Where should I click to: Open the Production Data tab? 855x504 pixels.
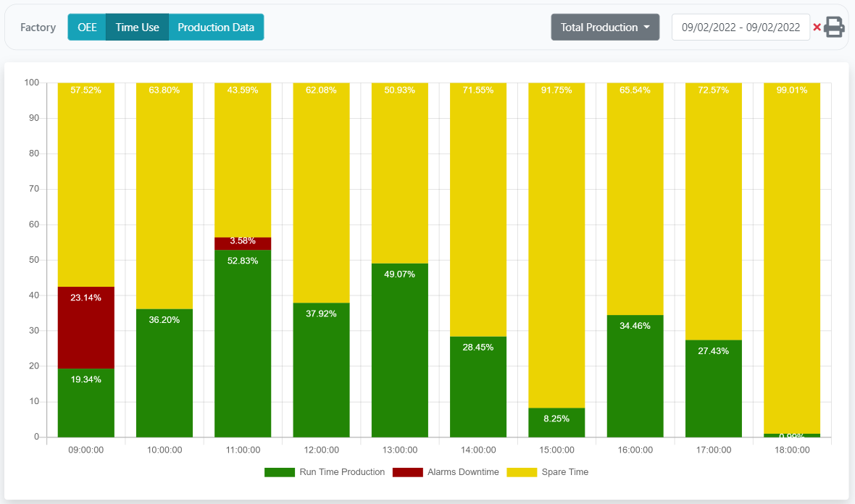216,28
